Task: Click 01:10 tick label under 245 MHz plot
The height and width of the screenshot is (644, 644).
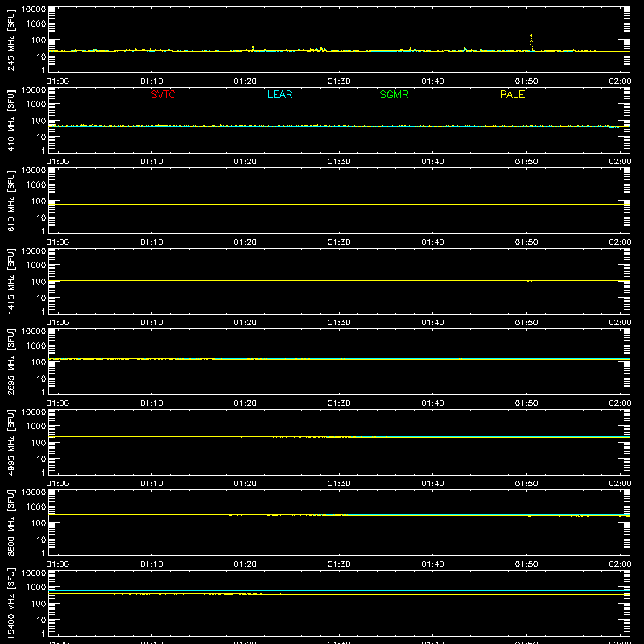Action: click(151, 81)
